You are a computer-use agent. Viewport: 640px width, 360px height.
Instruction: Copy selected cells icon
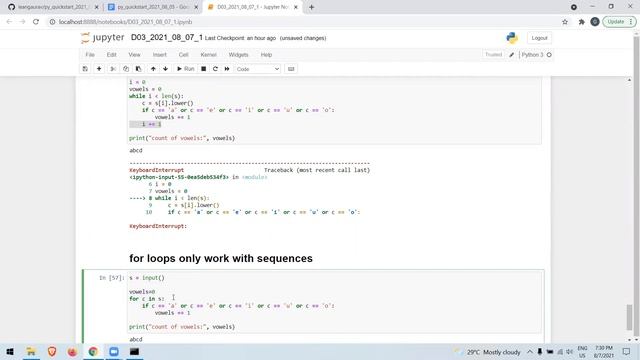(126, 69)
